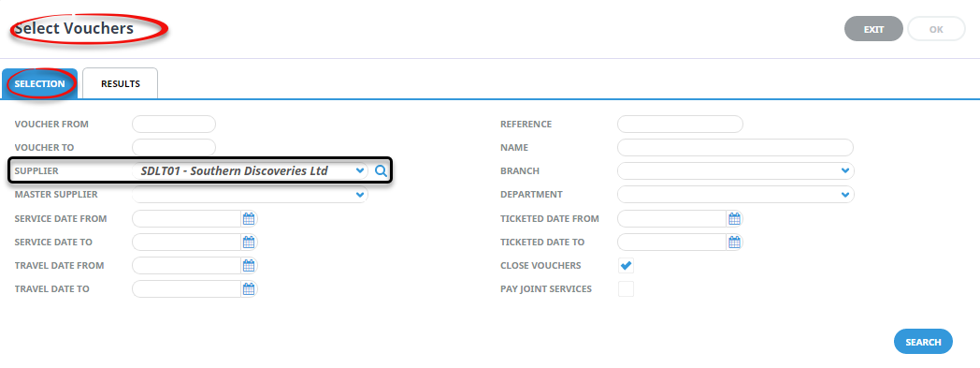Focus the Voucher From input field
Viewport: 980px width, 368px height.
(x=174, y=124)
